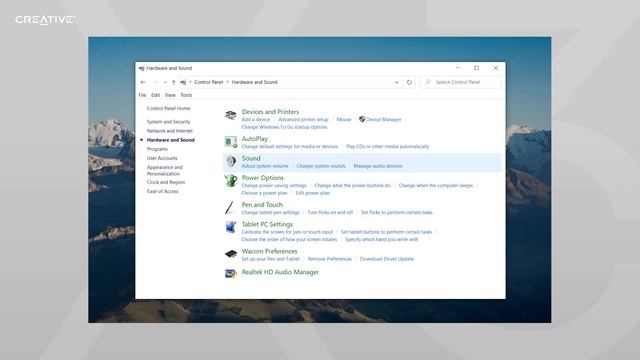
Task: Go back with the back arrow
Action: (143, 82)
